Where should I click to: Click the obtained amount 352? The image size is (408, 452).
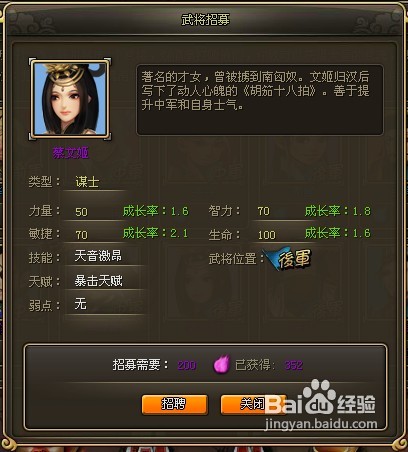pyautogui.click(x=294, y=365)
